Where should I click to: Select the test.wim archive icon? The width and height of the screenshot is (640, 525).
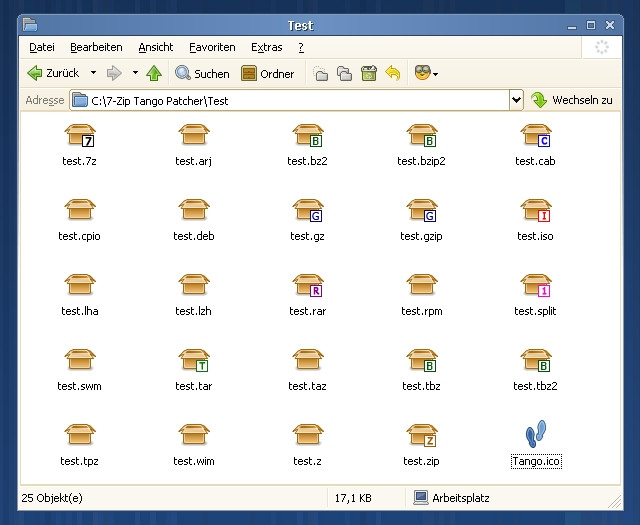pyautogui.click(x=194, y=435)
